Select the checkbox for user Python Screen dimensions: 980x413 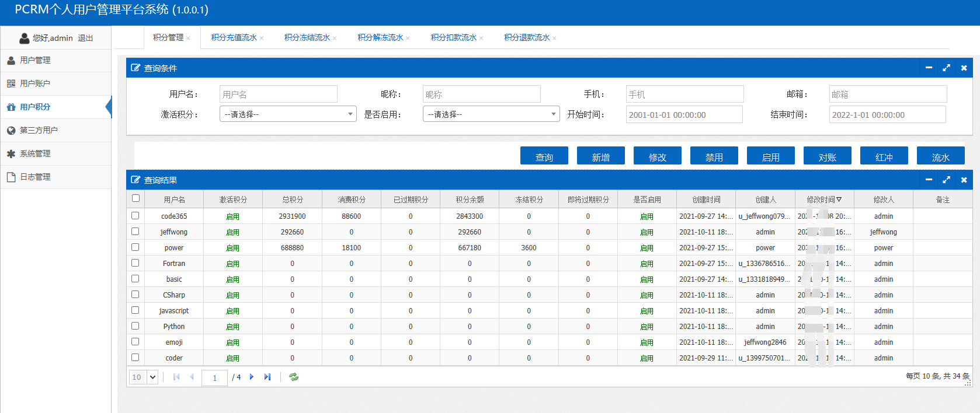click(x=135, y=325)
